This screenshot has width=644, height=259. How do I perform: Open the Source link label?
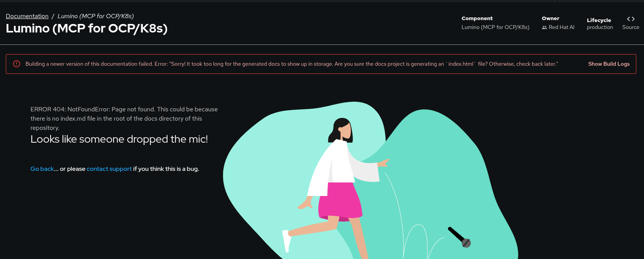pyautogui.click(x=630, y=27)
